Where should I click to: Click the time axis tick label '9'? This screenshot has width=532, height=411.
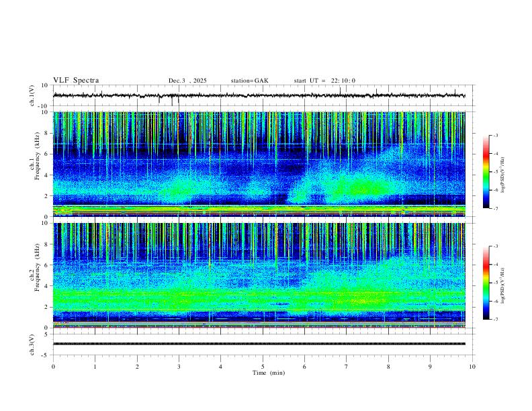pos(430,367)
